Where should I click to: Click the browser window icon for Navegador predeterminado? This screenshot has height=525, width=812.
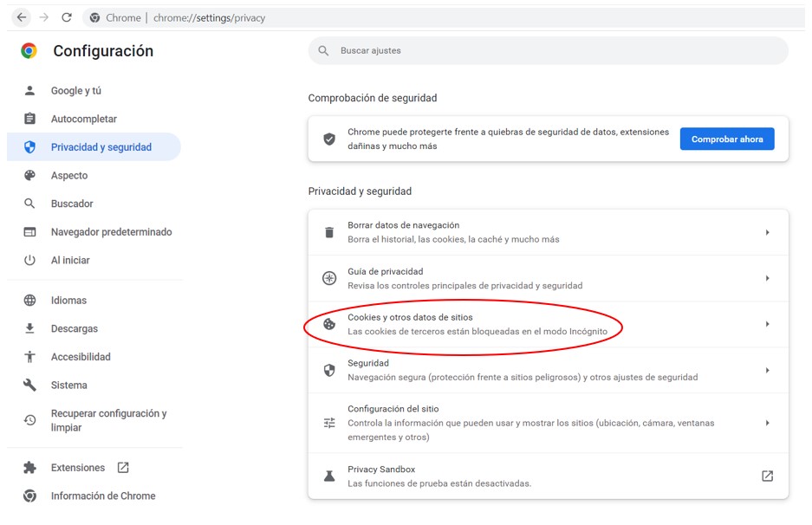click(x=29, y=232)
